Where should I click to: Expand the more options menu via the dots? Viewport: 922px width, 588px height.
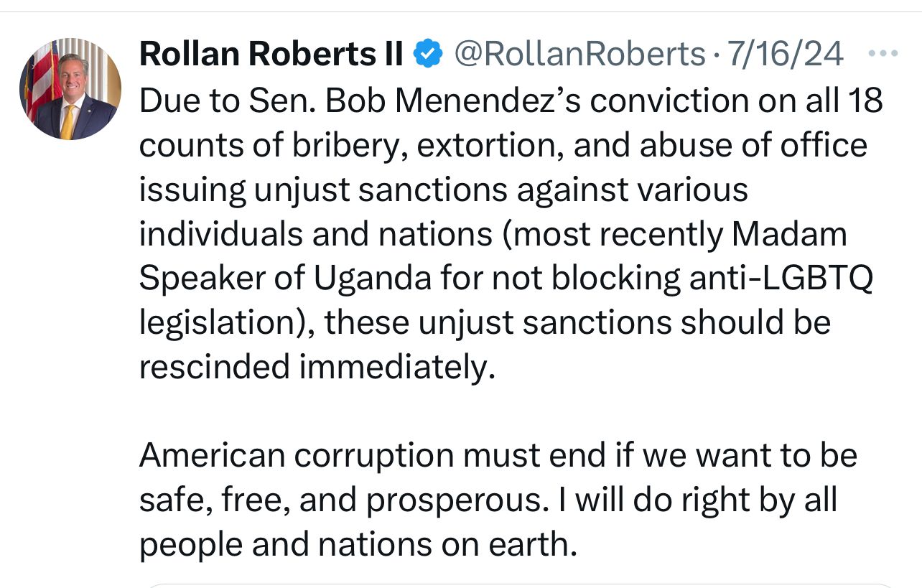tap(884, 51)
